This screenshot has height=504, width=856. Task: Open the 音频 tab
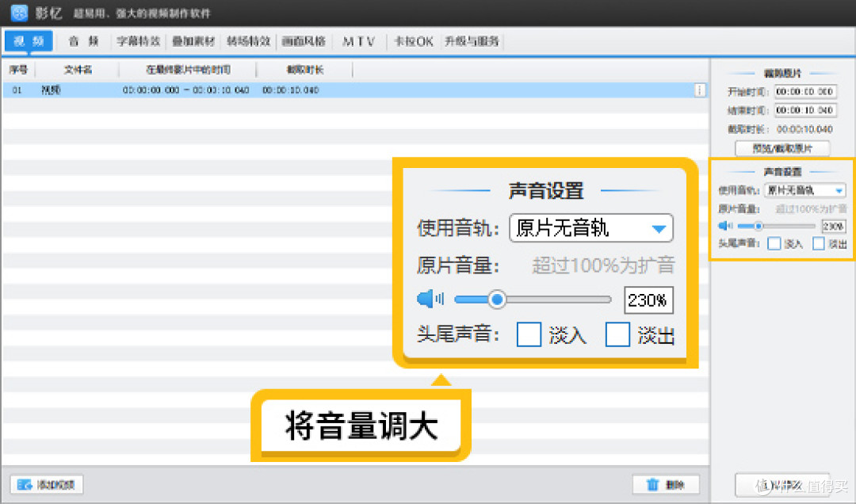(x=83, y=41)
